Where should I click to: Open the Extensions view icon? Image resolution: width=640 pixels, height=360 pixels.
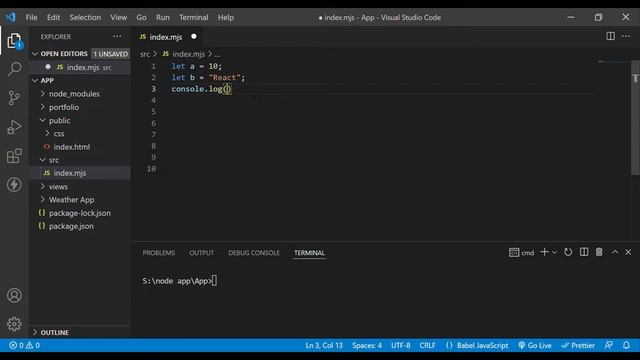tap(14, 156)
